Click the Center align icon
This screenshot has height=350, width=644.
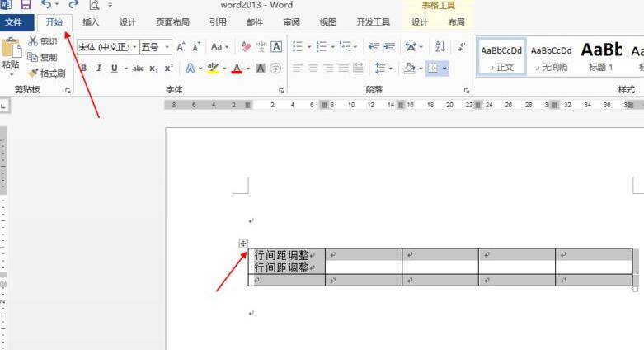(313, 68)
